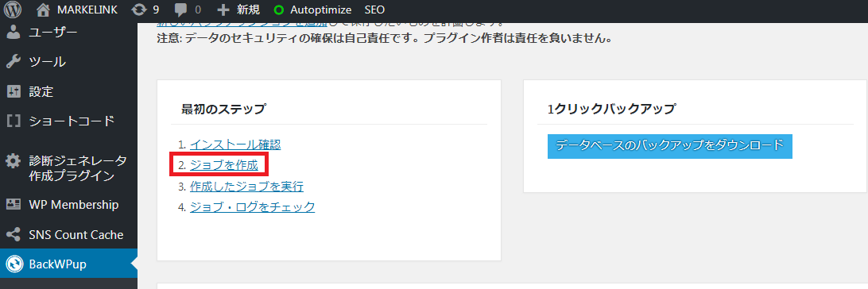Click the インストール確認 link
868x289 pixels.
[x=235, y=144]
